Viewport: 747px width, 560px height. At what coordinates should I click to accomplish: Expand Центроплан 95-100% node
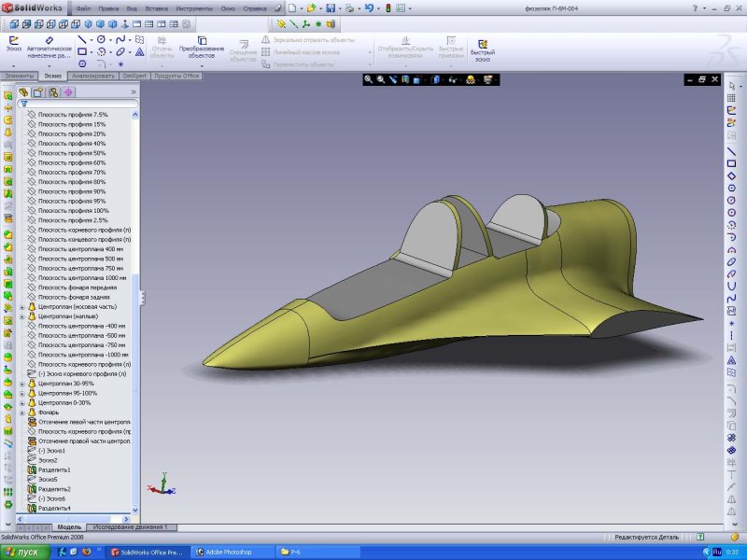pos(21,393)
